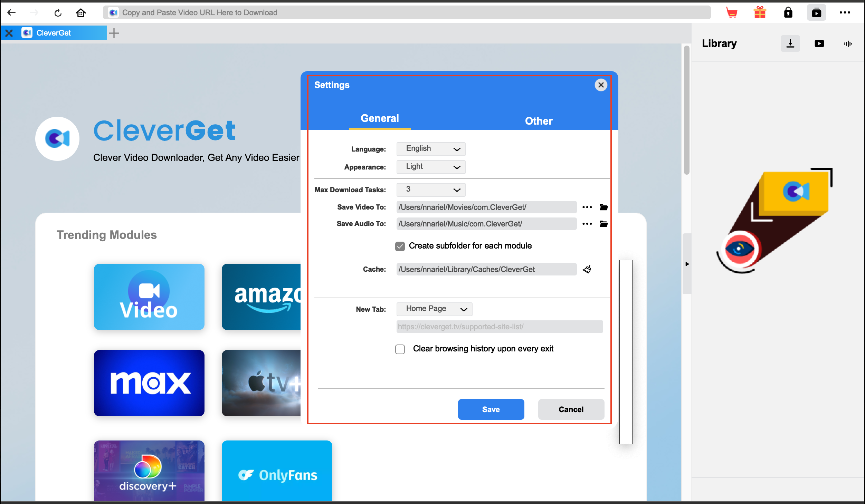Go to home page icon
This screenshot has height=504, width=865.
pos(81,13)
